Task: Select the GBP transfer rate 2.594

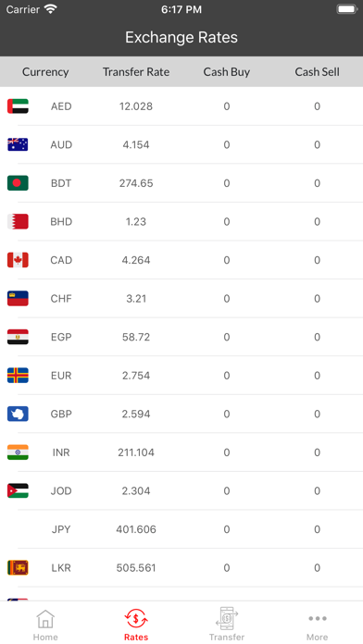Action: pos(136,414)
